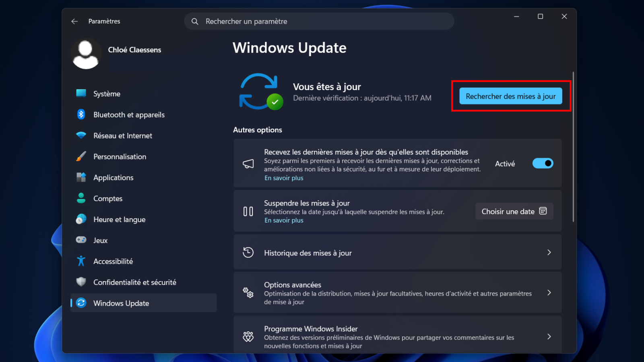The image size is (644, 362).
Task: Expand Historique des mises à jour chevron
Action: pyautogui.click(x=549, y=252)
